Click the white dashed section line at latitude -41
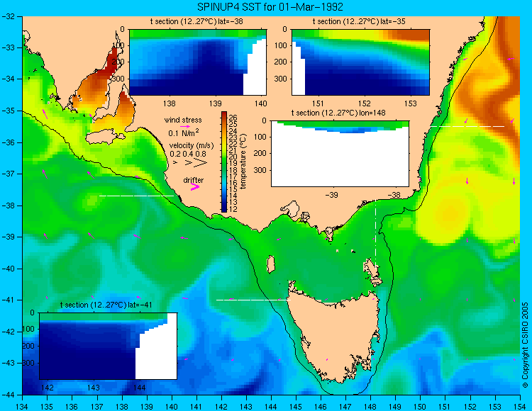The image size is (532, 411). (253, 300)
